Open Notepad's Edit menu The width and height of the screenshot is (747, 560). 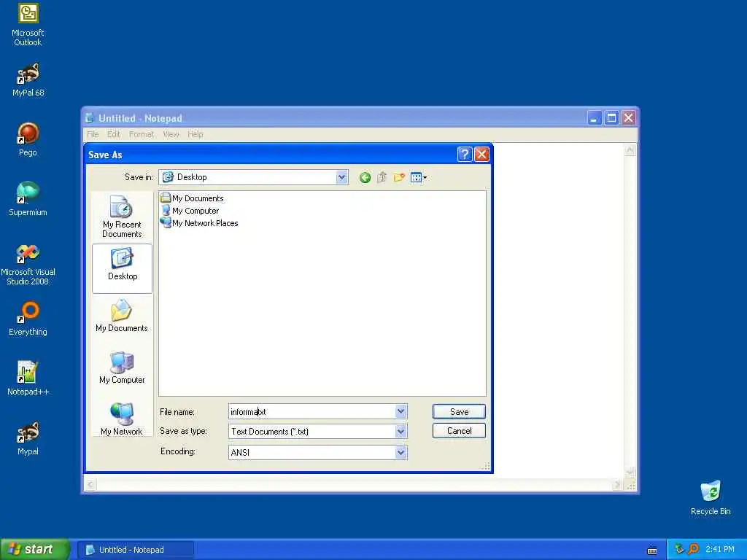(x=113, y=134)
